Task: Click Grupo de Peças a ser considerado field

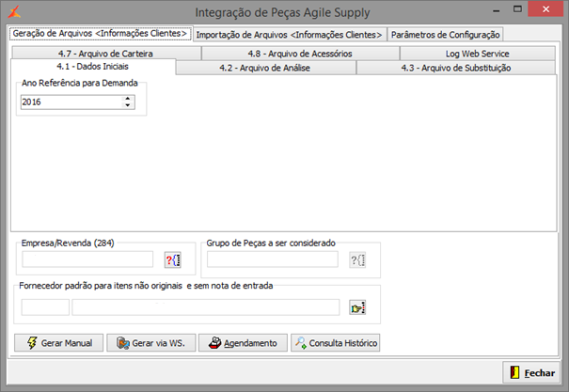Action: coord(273,259)
